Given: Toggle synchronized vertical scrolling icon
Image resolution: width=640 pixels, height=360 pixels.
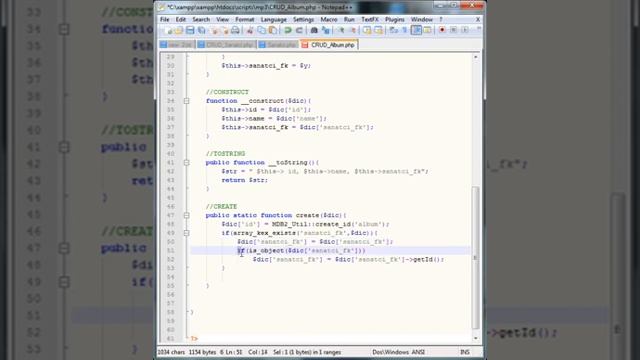Looking at the screenshot, I should 367,30.
